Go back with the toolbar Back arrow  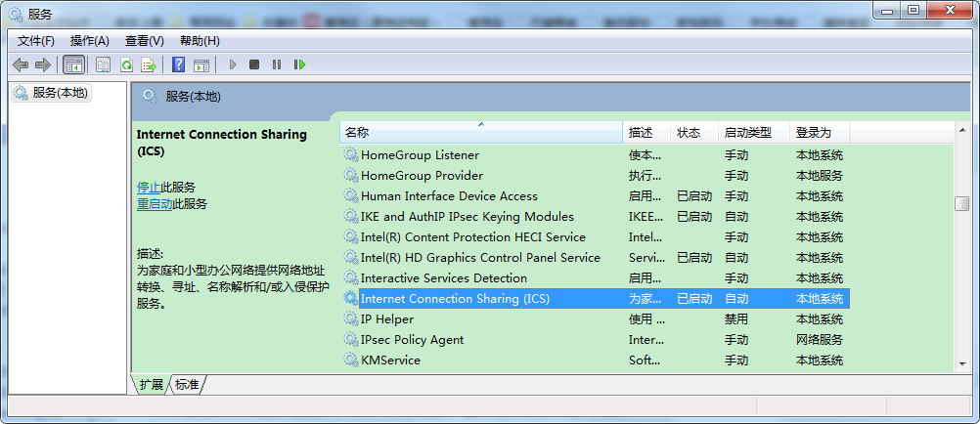tap(21, 64)
